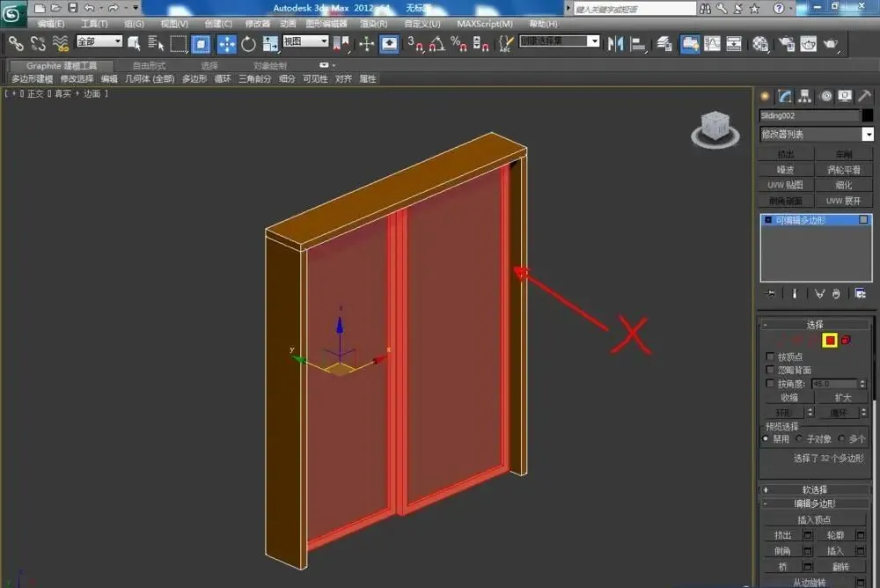
Task: Choose Polygon sub-object selection mode
Action: pos(830,340)
